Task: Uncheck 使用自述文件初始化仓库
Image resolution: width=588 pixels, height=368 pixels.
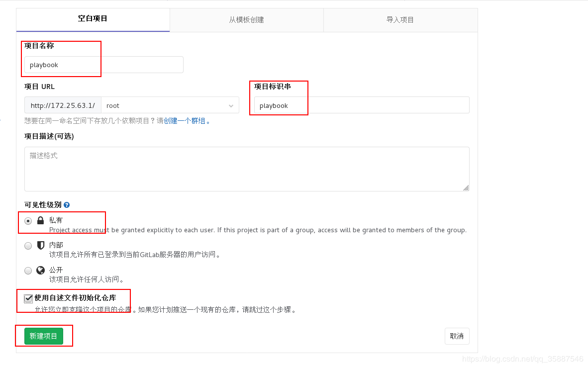Action: [28, 299]
